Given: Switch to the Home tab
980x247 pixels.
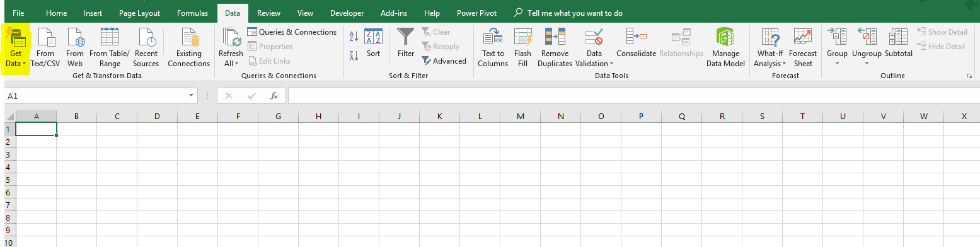Looking at the screenshot, I should (x=57, y=13).
